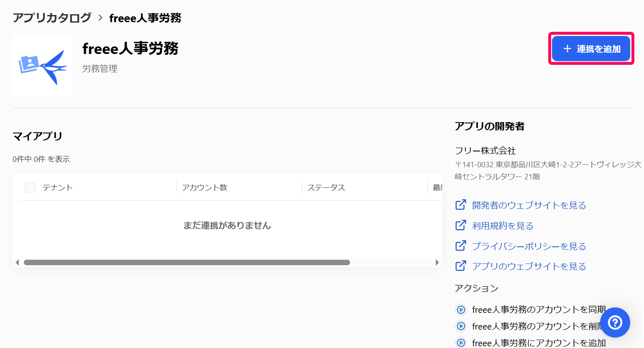Click the breadcrumb chevron separator

click(x=100, y=18)
